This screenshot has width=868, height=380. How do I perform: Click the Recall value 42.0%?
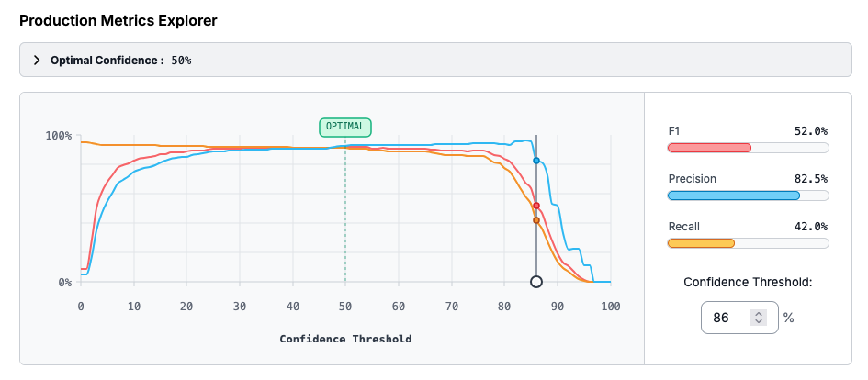pyautogui.click(x=811, y=227)
